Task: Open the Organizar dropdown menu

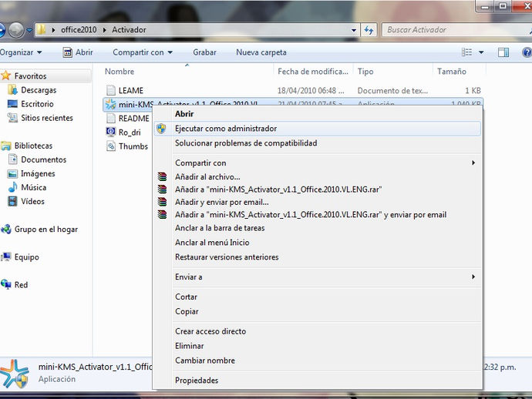Action: pyautogui.click(x=21, y=52)
